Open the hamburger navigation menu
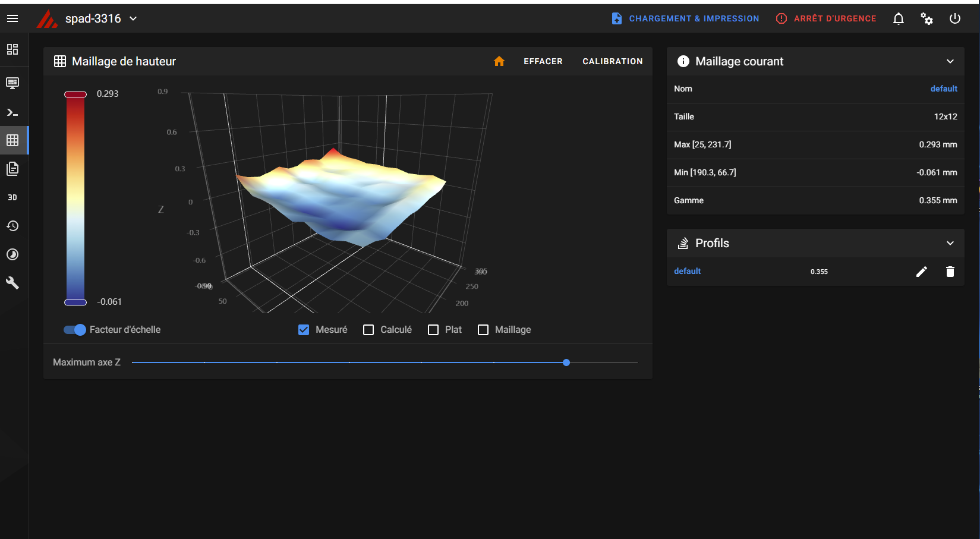Viewport: 980px width, 539px height. pos(12,18)
